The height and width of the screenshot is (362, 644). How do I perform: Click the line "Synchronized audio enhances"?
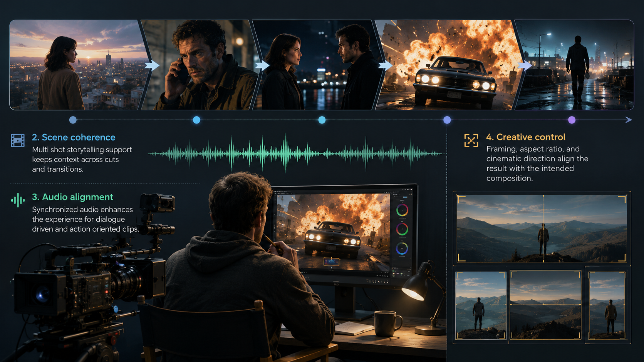[x=82, y=210]
